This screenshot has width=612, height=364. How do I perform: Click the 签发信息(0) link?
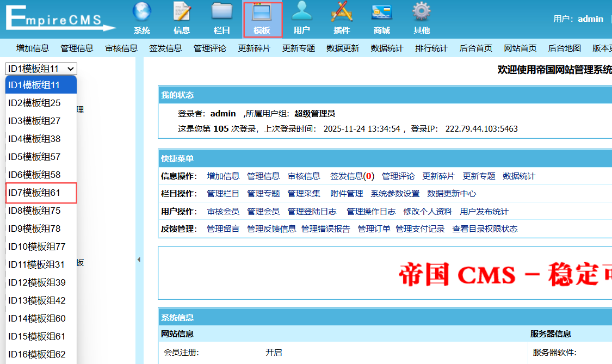pyautogui.click(x=352, y=176)
